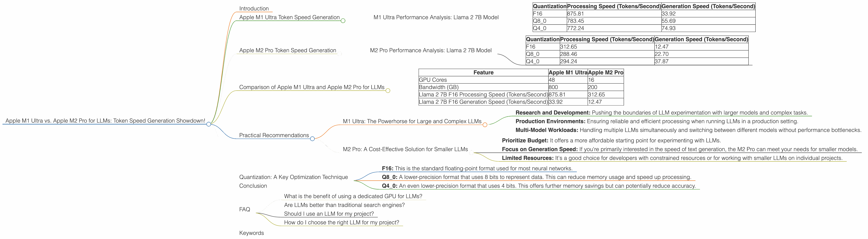Select the Apple M2 Pro Token Speed Generation node

pos(287,50)
